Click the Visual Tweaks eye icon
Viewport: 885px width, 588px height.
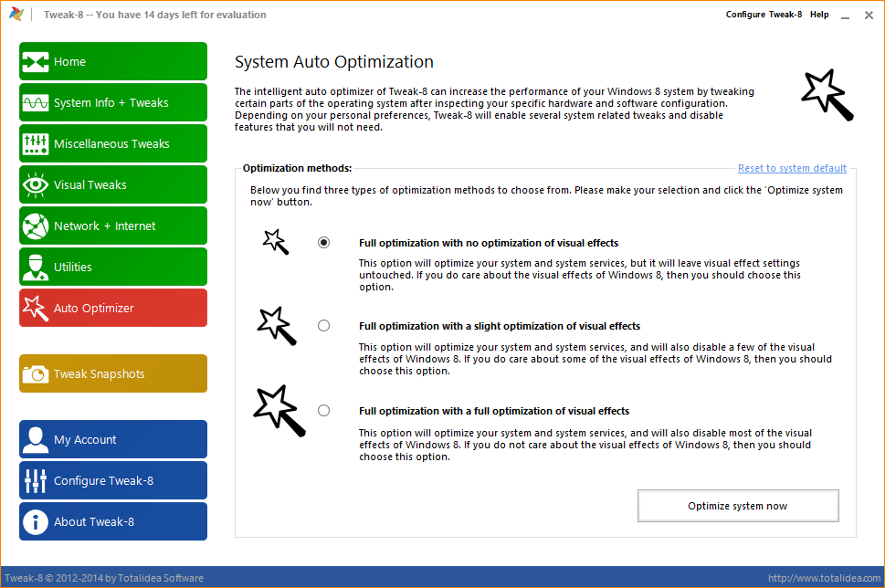[x=35, y=185]
